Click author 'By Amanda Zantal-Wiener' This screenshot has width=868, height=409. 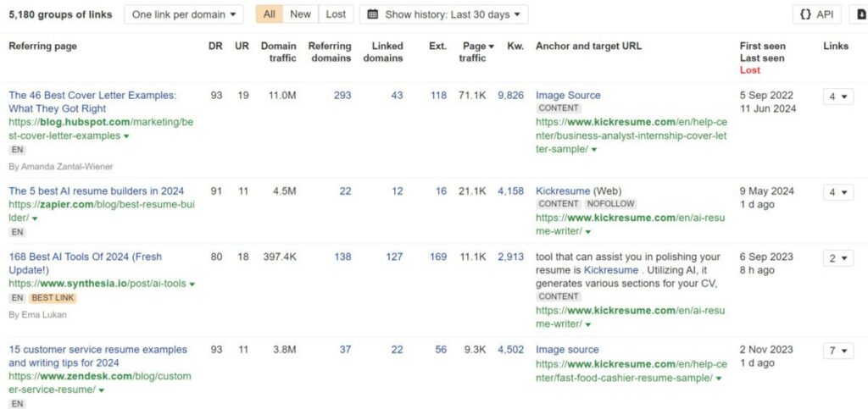click(61, 166)
